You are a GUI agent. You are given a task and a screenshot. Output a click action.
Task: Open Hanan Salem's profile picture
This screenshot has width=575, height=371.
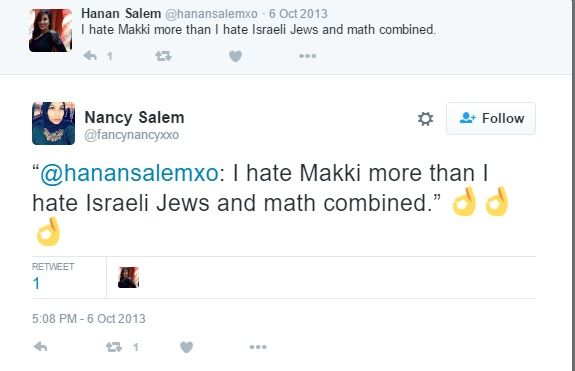tap(51, 30)
